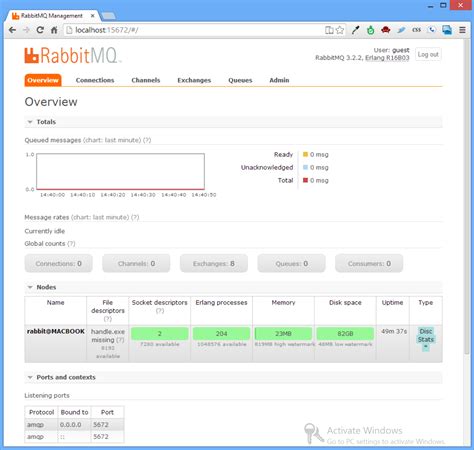Click the Disc type badge
This screenshot has height=450, width=474.
tap(426, 331)
